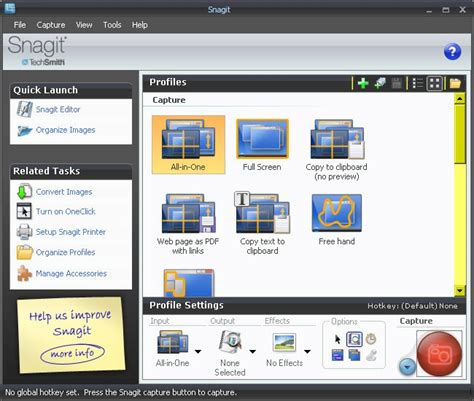474x401 pixels.
Task: Expand the No Effects dropdown arrow
Action: (307, 351)
